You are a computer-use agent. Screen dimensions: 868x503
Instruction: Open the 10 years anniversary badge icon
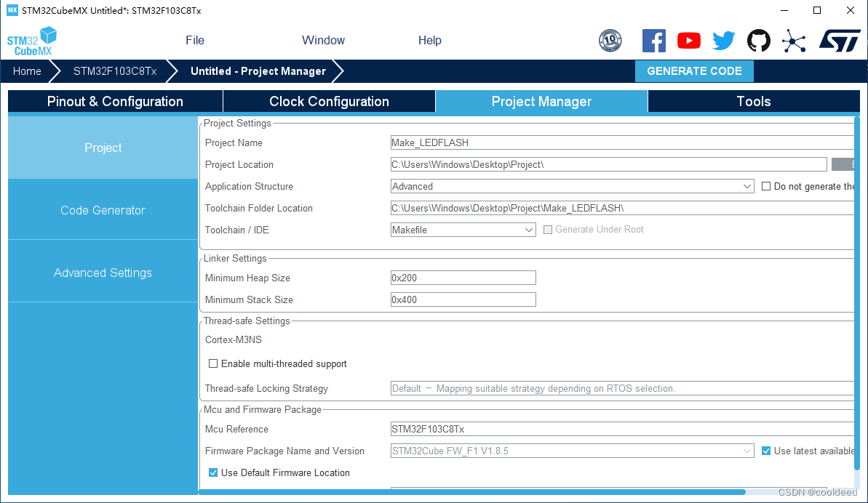pos(610,41)
